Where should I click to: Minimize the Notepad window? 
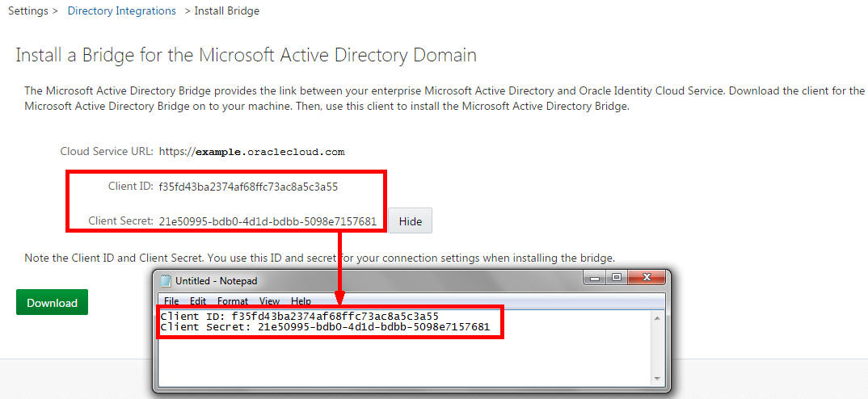click(x=595, y=279)
